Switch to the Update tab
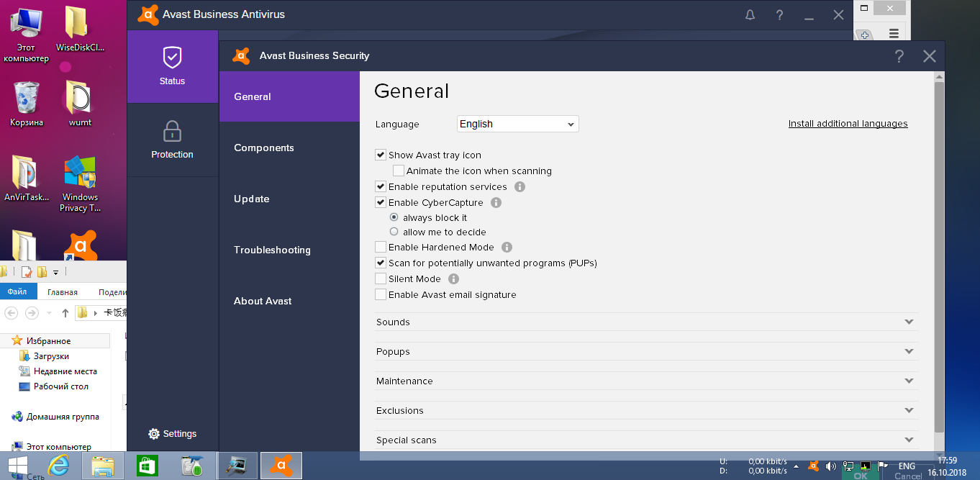Viewport: 980px width, 480px height. 289,199
